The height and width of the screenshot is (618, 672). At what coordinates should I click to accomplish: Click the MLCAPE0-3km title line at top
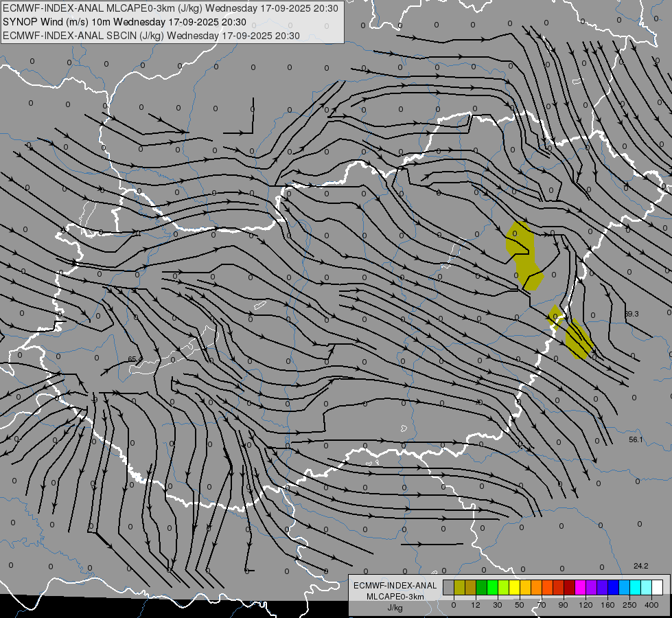coord(170,8)
